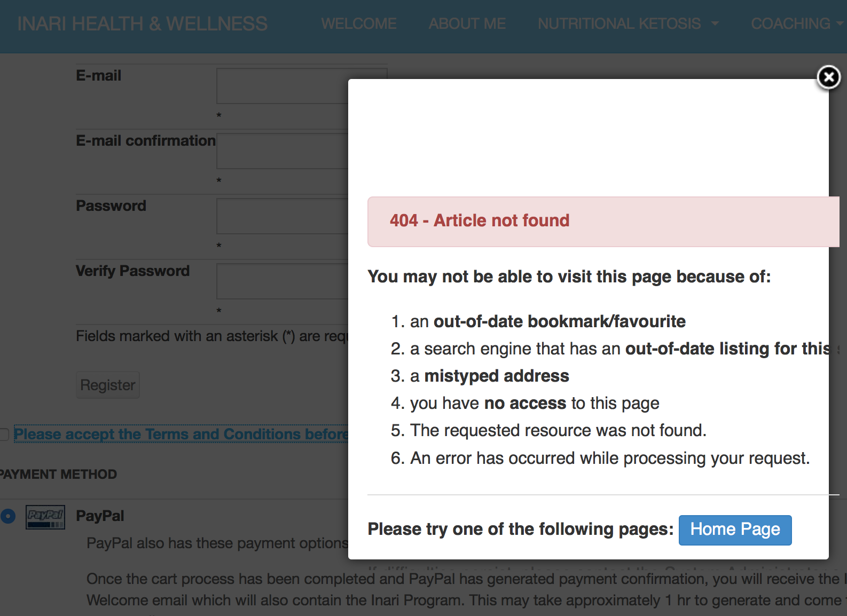Open the Terms and Conditions link

coord(181,435)
